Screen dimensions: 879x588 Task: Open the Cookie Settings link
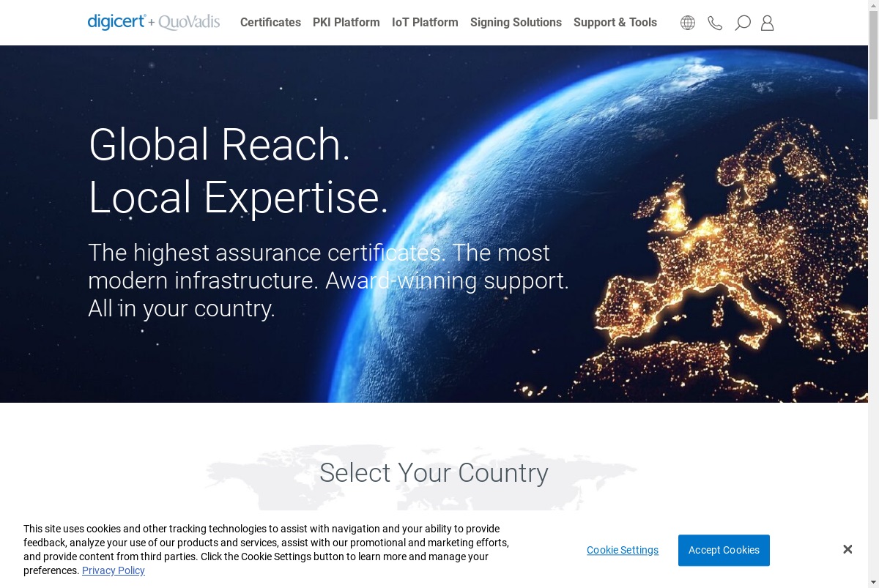[623, 550]
